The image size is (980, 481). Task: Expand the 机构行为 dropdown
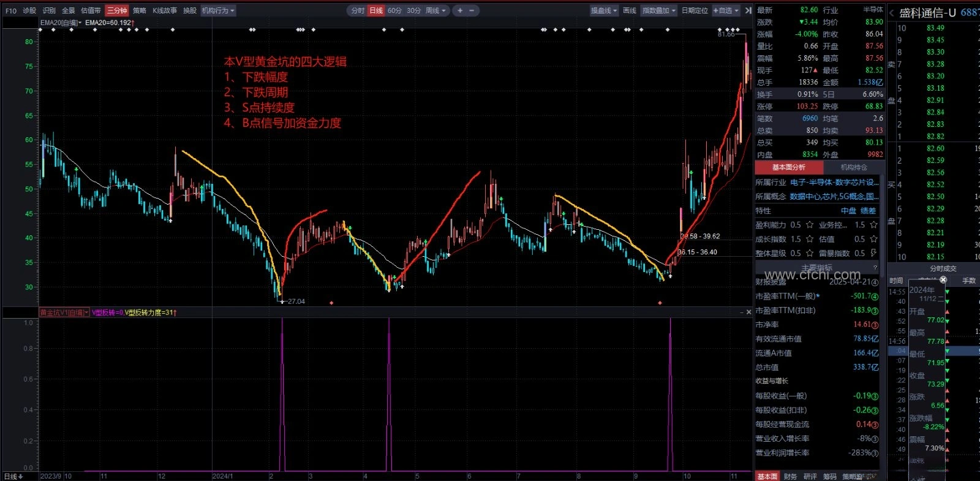pyautogui.click(x=218, y=10)
